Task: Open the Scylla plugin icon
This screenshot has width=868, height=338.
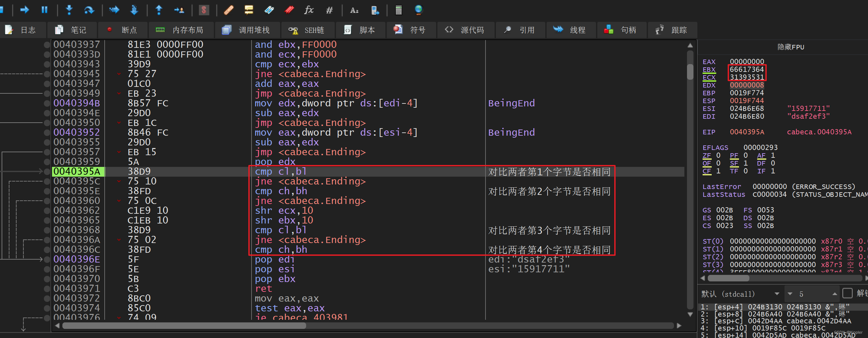Action: click(x=203, y=10)
